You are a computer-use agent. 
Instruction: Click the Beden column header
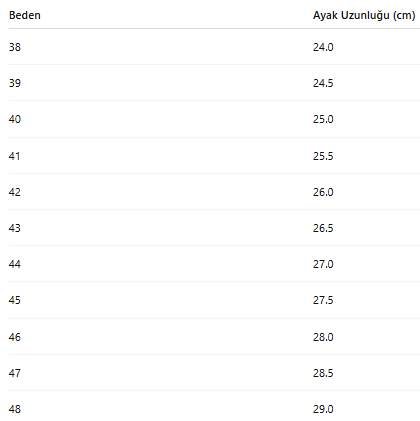(x=25, y=15)
